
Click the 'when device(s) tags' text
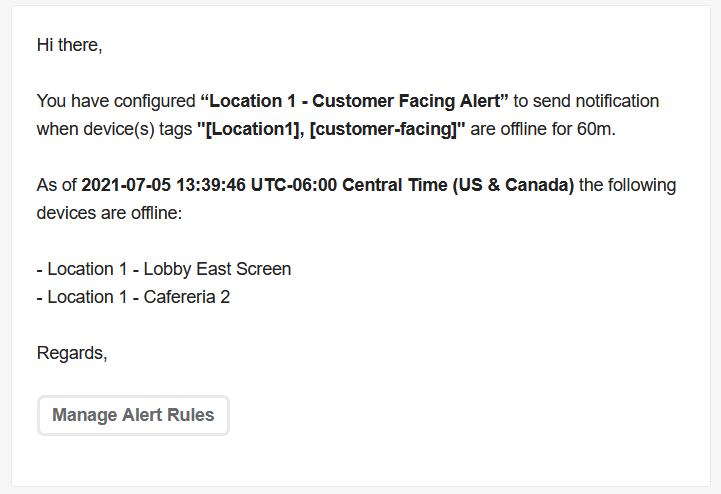(114, 129)
